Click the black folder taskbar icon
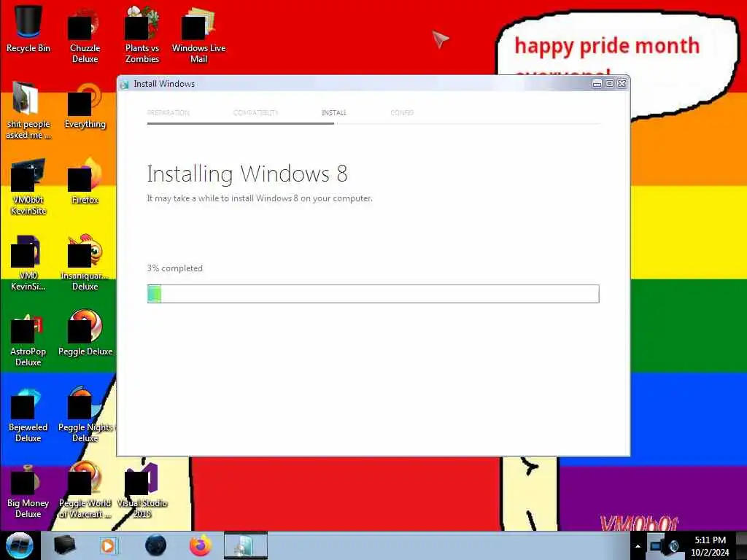Viewport: 747px width, 560px height. point(64,545)
